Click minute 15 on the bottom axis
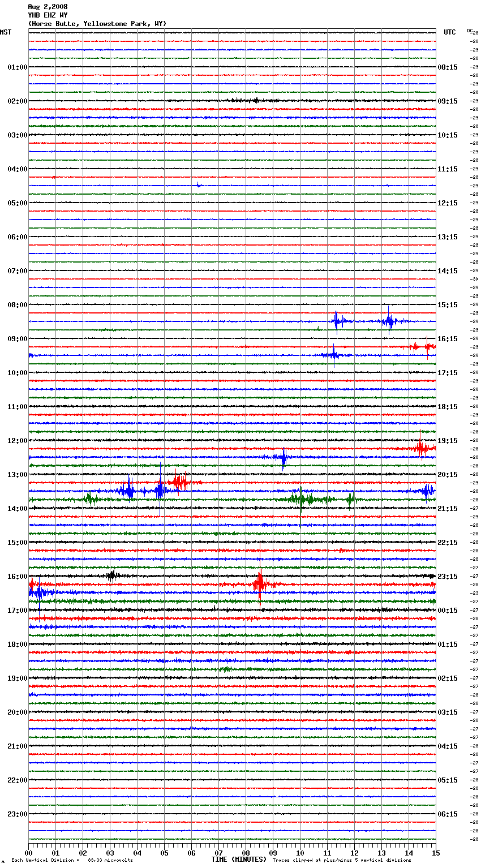 [x=435, y=853]
